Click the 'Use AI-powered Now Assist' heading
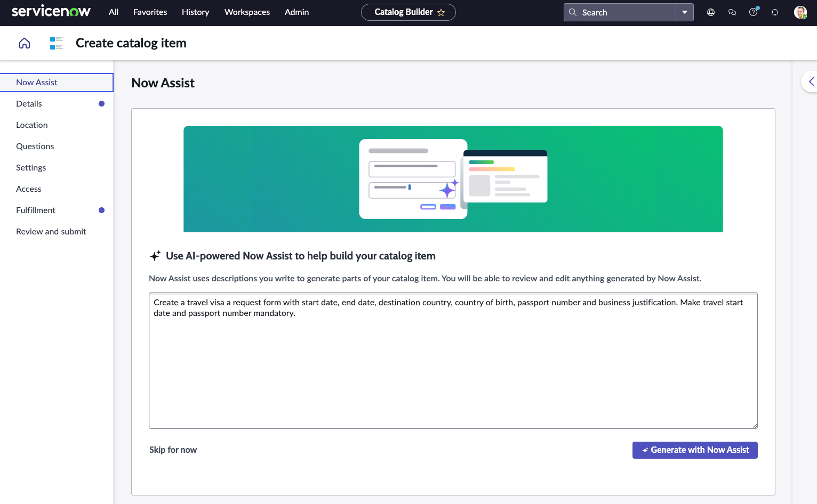Viewport: 817px width, 504px height. click(301, 256)
